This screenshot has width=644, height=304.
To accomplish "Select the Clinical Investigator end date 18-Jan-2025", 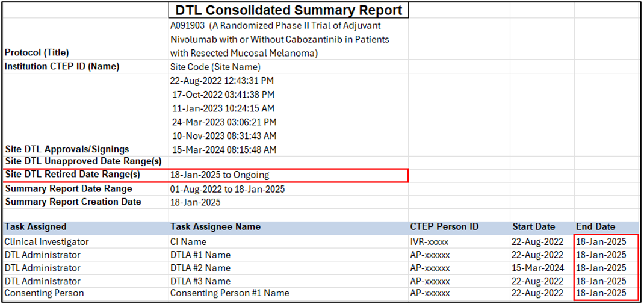I will click(x=601, y=241).
